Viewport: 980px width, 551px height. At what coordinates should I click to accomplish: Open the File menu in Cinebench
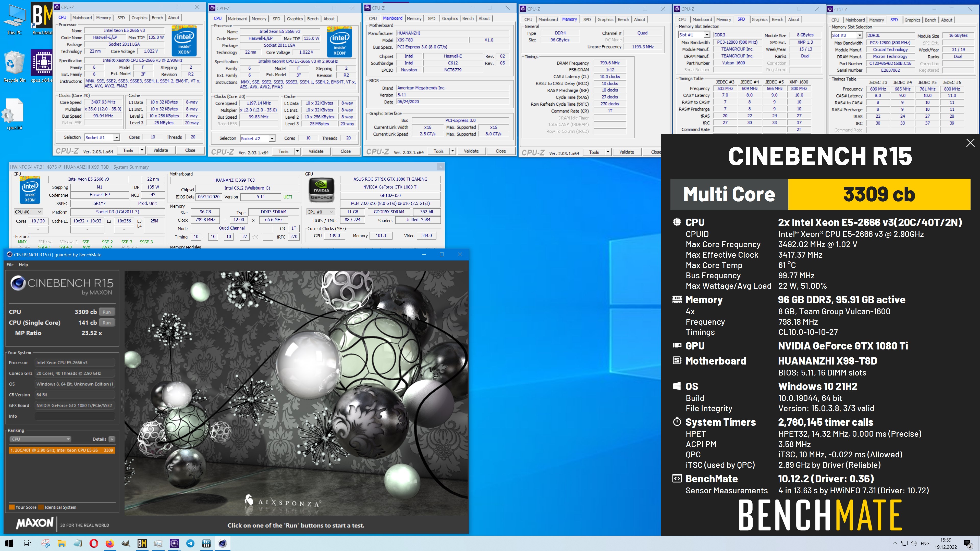tap(10, 265)
